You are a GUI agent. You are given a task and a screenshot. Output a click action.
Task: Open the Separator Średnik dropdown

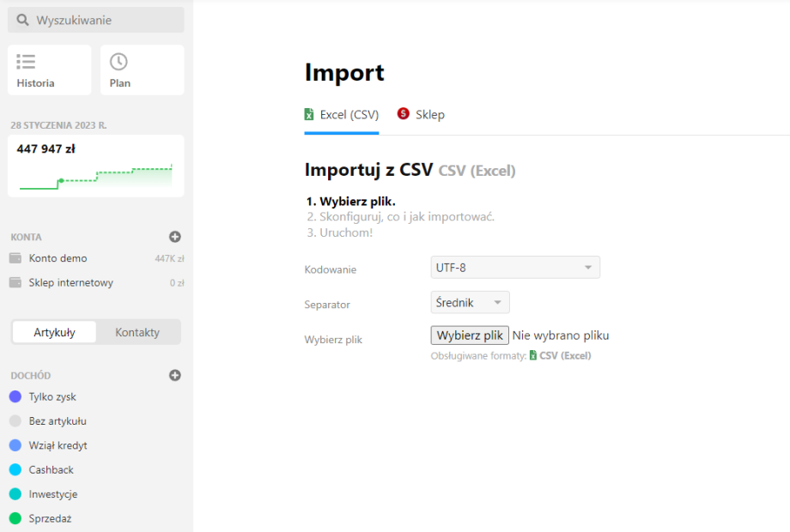point(470,302)
